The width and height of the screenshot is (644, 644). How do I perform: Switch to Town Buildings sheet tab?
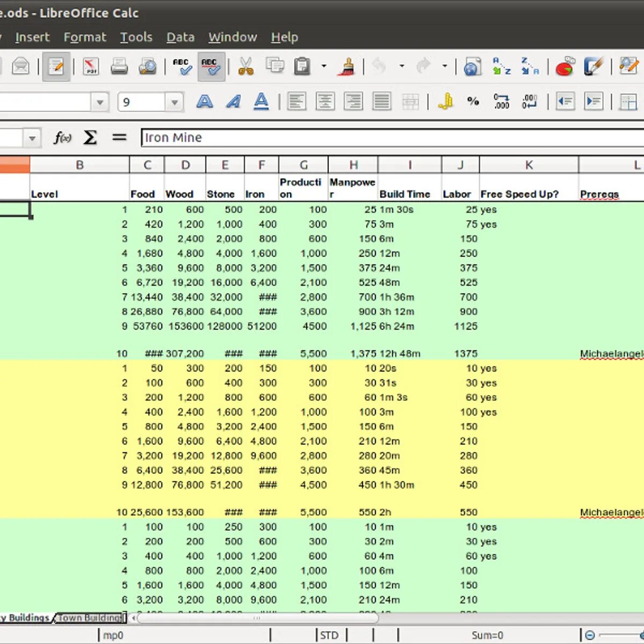[90, 618]
